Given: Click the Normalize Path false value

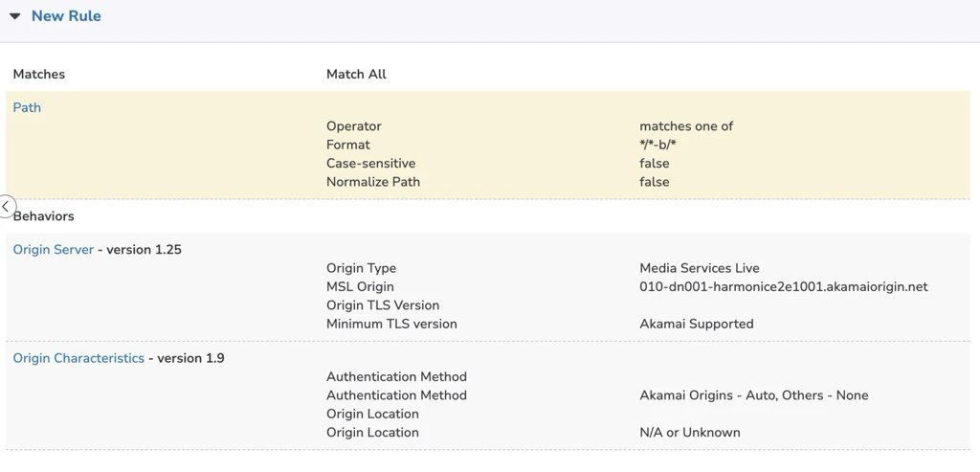Looking at the screenshot, I should (655, 182).
